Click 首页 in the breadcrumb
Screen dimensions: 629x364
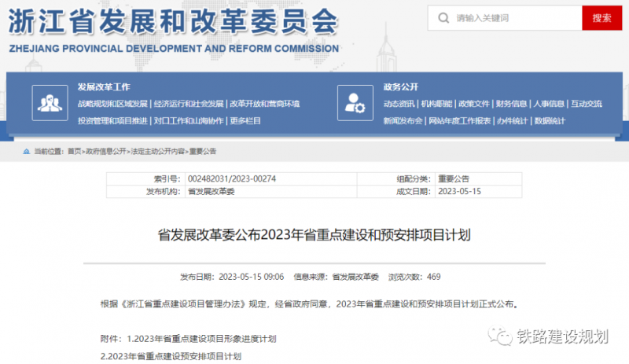pos(74,151)
